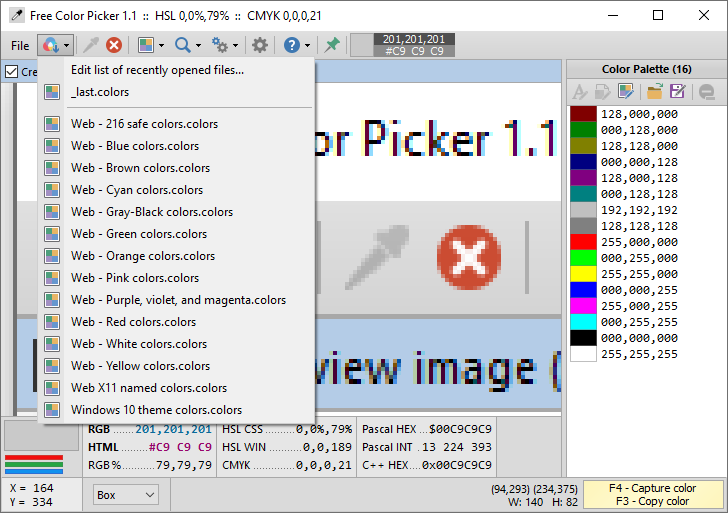Click the Pascal HEX value $00C9C9C9
This screenshot has height=513, width=728.
[460, 429]
